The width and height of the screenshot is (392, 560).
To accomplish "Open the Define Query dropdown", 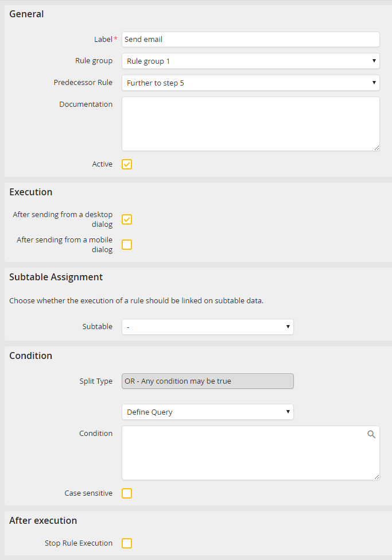I will point(208,412).
